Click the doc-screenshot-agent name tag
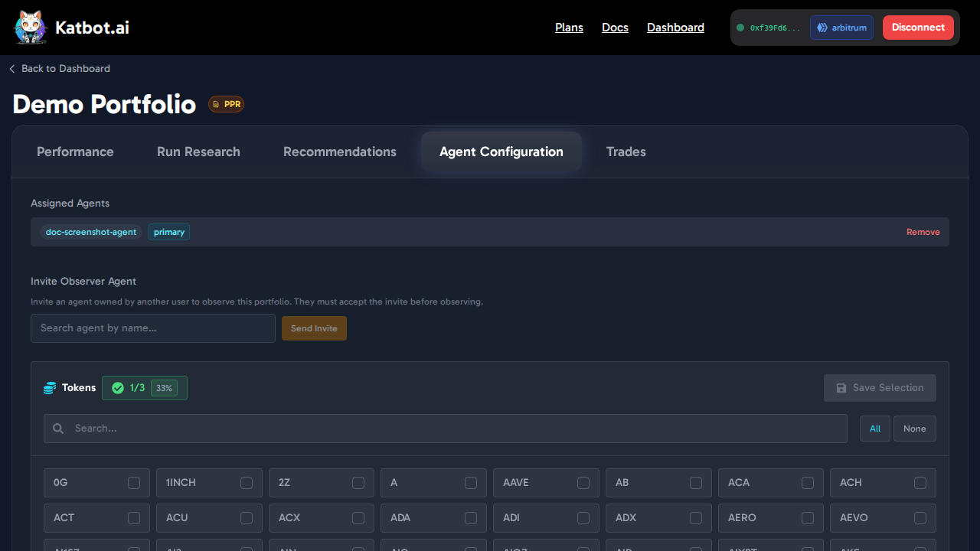 point(91,232)
